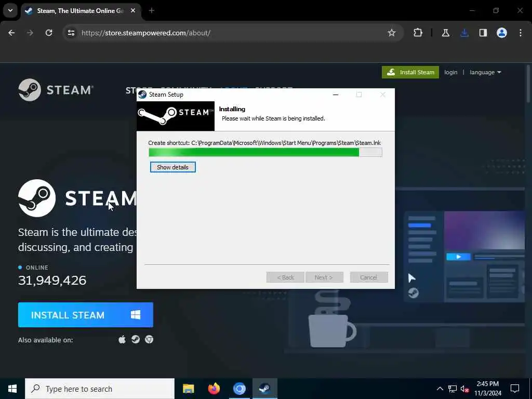Click the green Install Steam header button
Viewport: 532px width, 399px height.
(x=410, y=72)
